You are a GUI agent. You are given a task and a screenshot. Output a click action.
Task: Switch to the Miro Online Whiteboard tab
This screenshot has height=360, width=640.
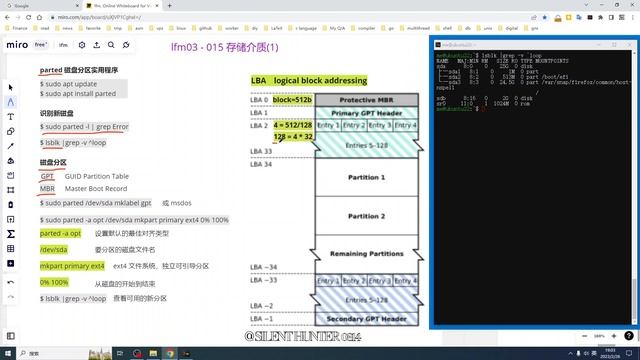point(122,6)
